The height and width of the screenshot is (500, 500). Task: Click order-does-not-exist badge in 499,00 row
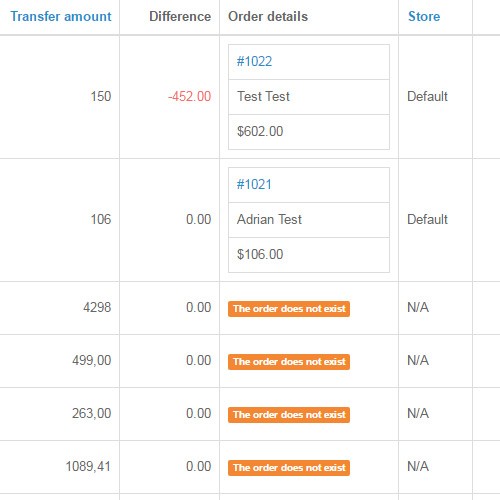(289, 362)
